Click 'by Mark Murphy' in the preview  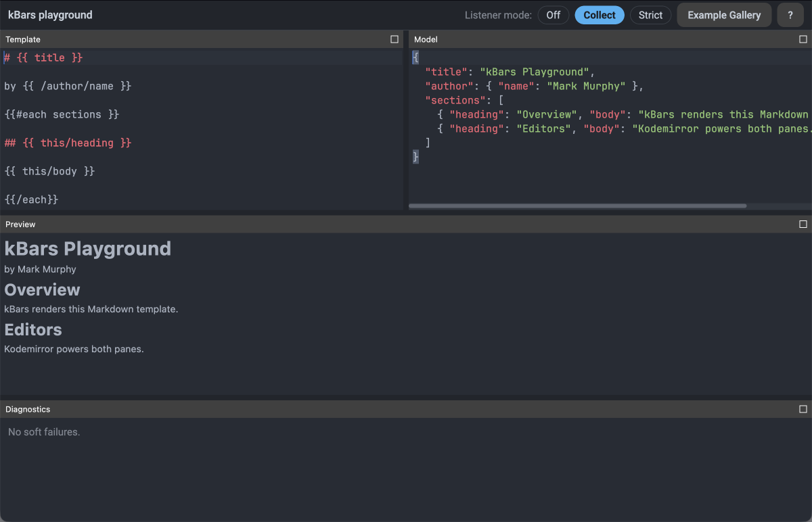coord(40,269)
